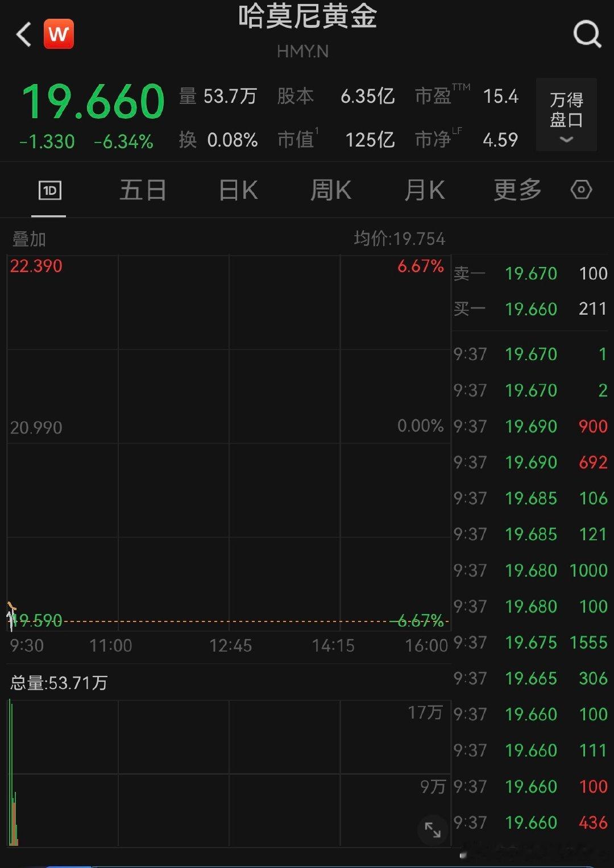614x868 pixels.
Task: Tap the 卖一 ask row at 19.670
Action: [530, 273]
